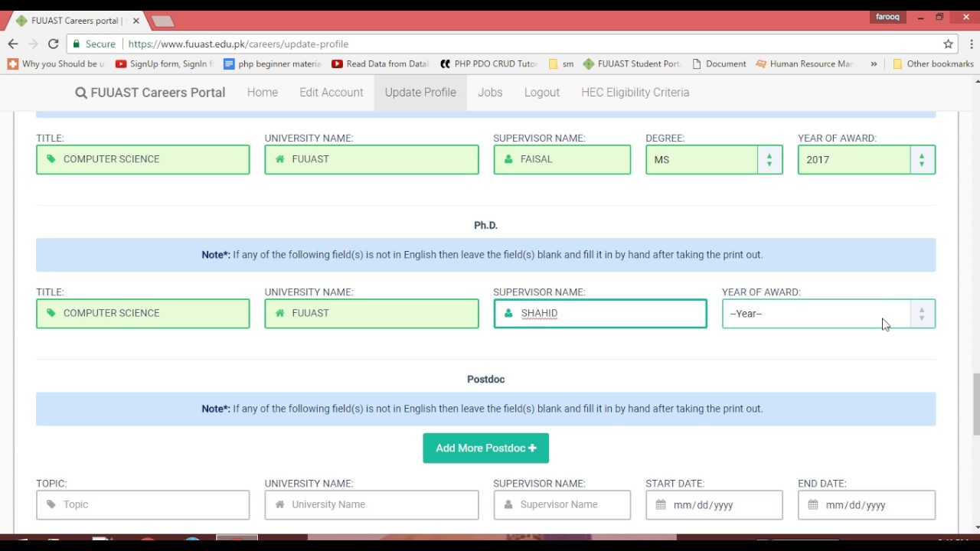980x551 pixels.
Task: Open HEC Eligibility Criteria menu item
Action: (x=635, y=93)
